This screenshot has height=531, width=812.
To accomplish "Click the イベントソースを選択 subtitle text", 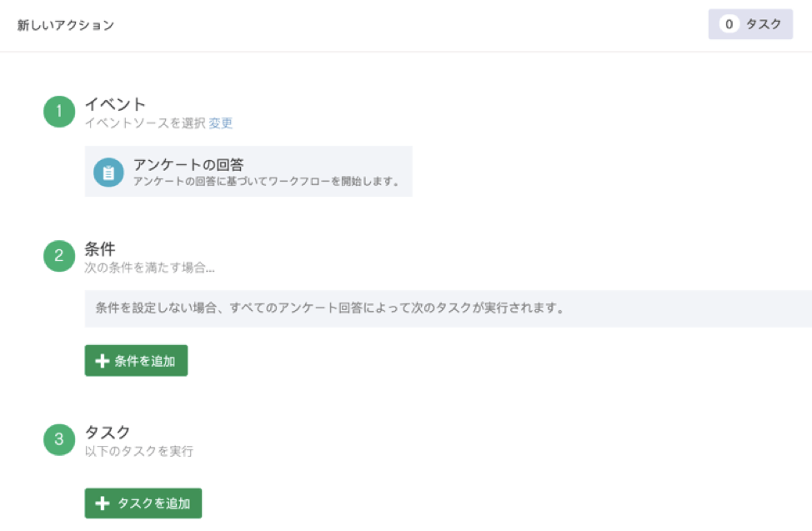I will 144,123.
